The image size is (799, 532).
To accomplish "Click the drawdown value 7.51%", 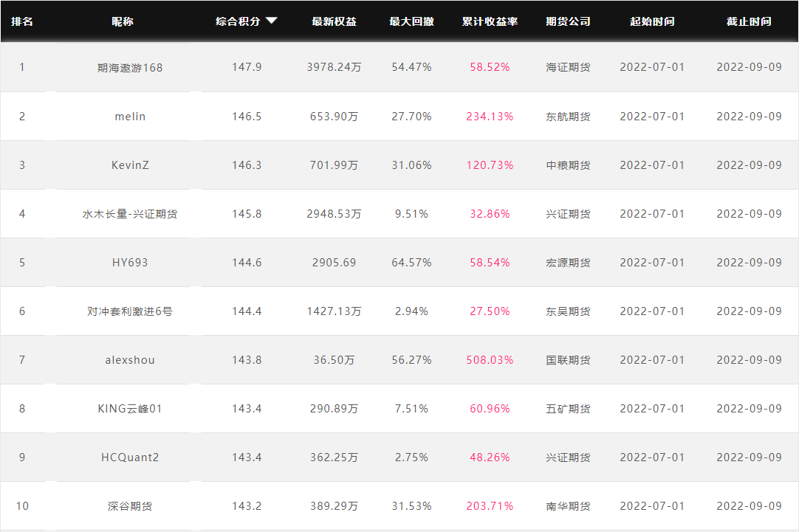I will (x=411, y=409).
